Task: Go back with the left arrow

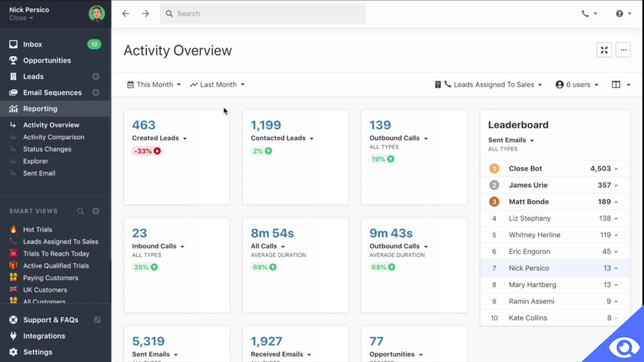Action: tap(125, 13)
